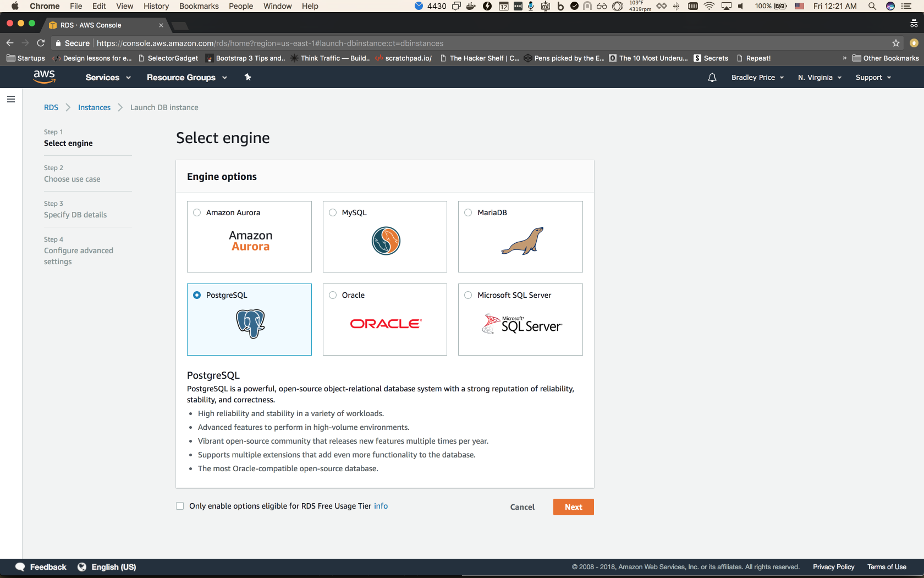
Task: Enable RDS Free Usage Tier only checkbox
Action: tap(180, 506)
